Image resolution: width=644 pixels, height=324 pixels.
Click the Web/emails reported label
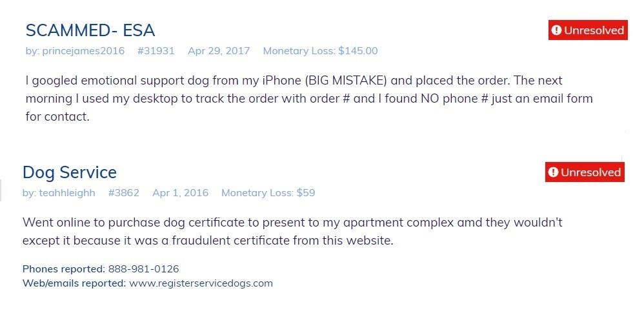[74, 283]
